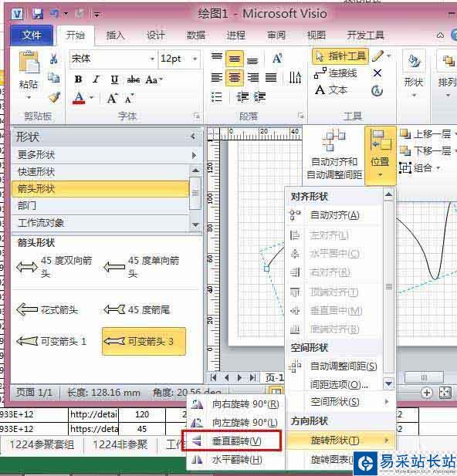This screenshot has width=457, height=476.
Task: Collapse the 形状 shapes panel arrow
Action: [193, 137]
